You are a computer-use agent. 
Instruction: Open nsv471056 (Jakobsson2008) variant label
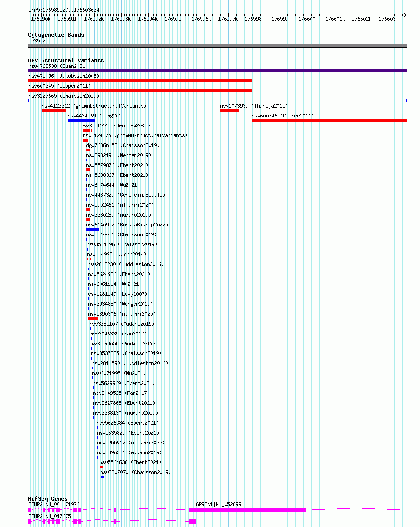pos(64,76)
